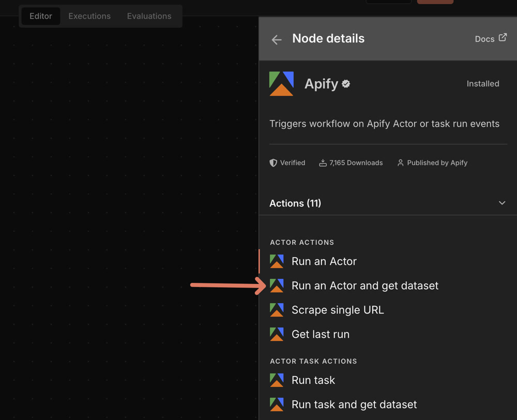This screenshot has width=517, height=420.
Task: Select the Get last run action
Action: (320, 334)
